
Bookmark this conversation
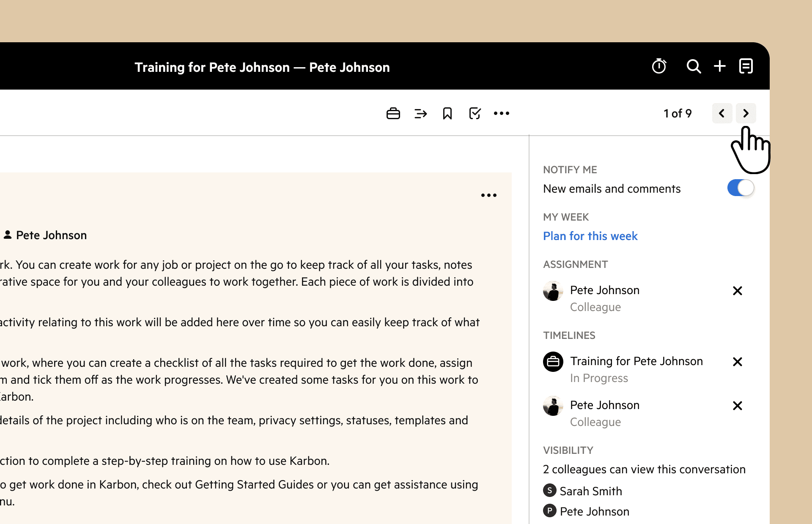(447, 113)
